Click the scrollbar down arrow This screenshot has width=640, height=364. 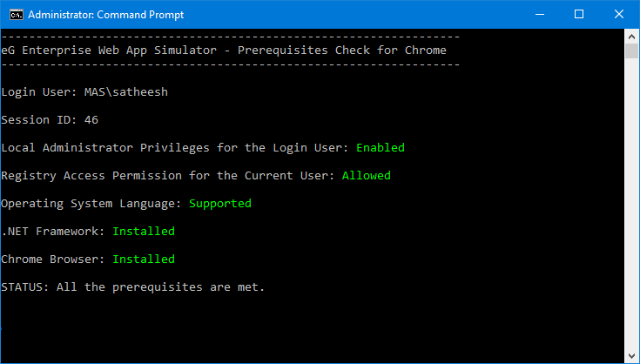pos(632,356)
